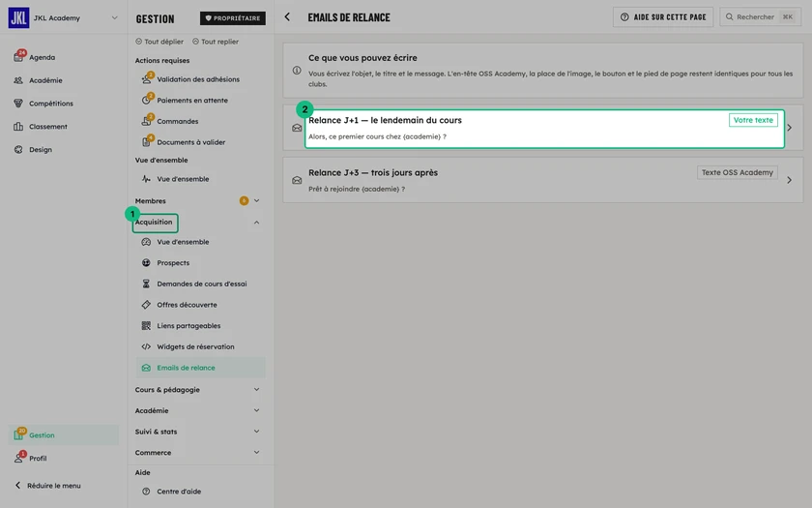This screenshot has height=508, width=812.
Task: Click the Liens partageables QR code icon
Action: point(146,325)
